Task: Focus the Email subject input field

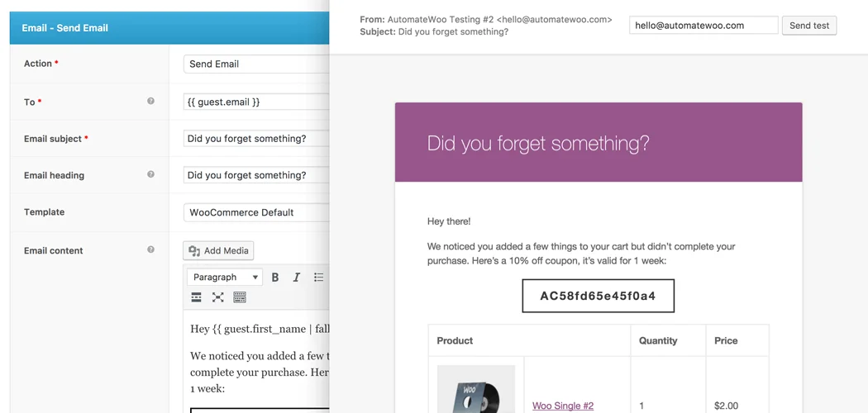Action: click(256, 139)
